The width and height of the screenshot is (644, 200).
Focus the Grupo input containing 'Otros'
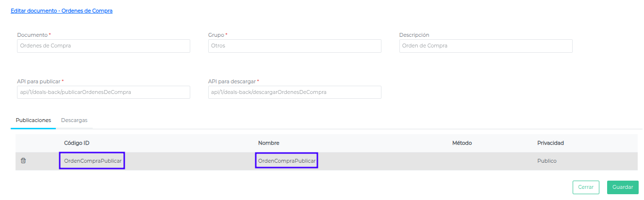(294, 46)
